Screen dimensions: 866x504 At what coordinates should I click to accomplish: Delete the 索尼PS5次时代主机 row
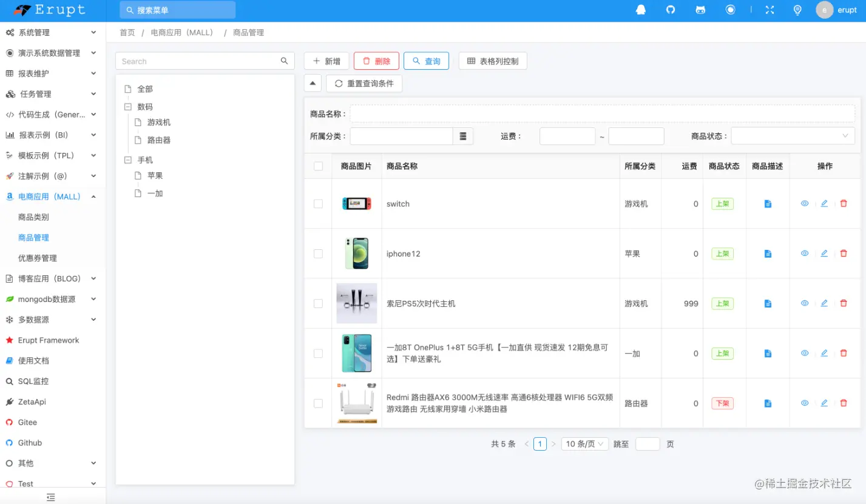[x=844, y=303]
